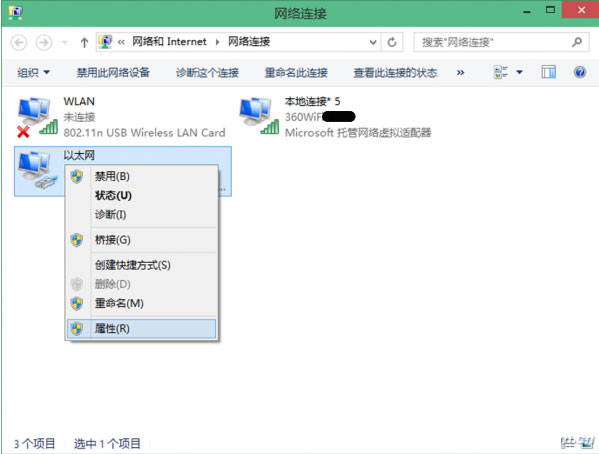Click Microsoft 托管网络虚拟适配器 text
599x454 pixels.
(358, 133)
